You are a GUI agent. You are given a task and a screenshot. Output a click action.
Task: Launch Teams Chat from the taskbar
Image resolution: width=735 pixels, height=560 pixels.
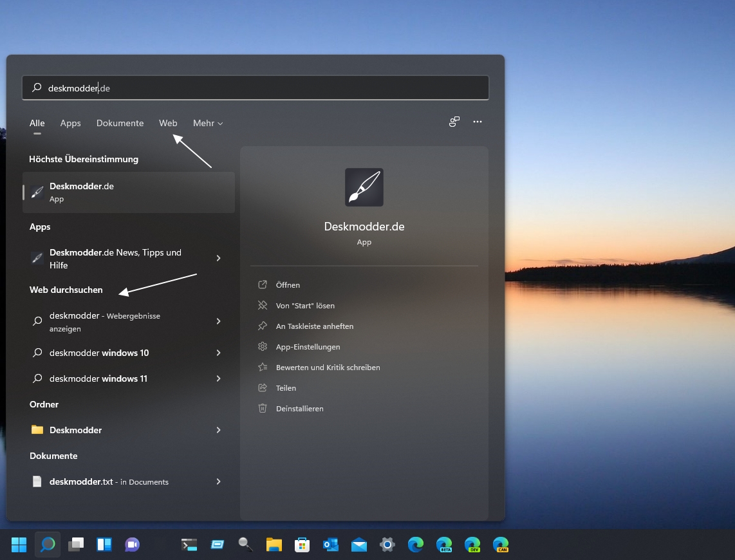click(132, 545)
